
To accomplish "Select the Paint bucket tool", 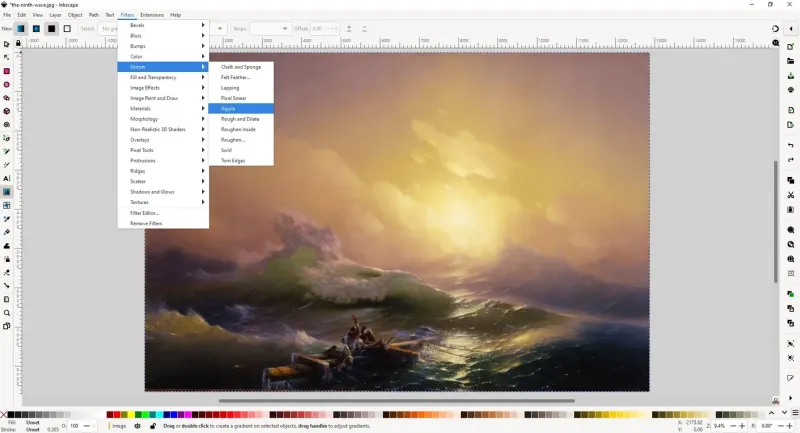I will pos(7,232).
